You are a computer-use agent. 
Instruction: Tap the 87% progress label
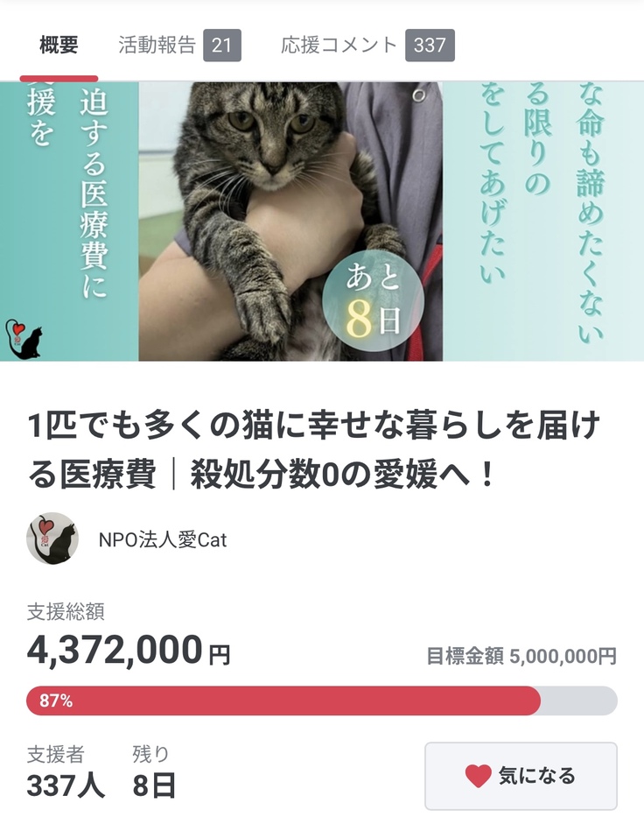pos(56,701)
